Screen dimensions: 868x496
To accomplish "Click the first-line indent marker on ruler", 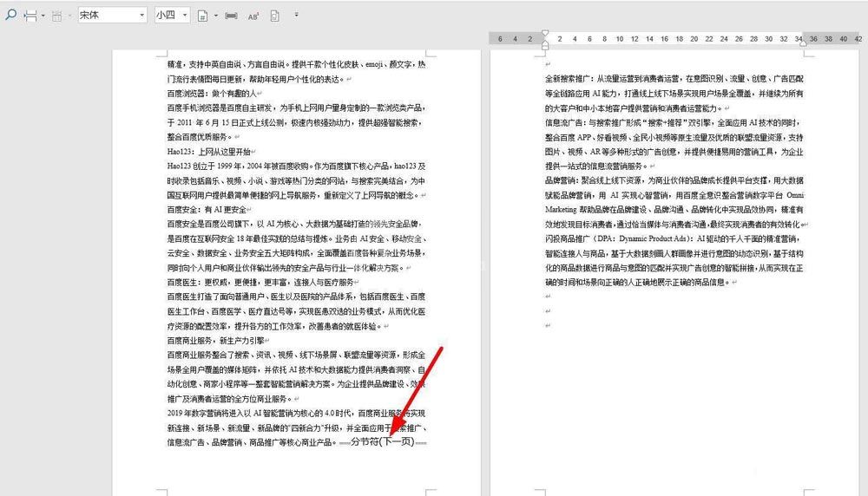I will pyautogui.click(x=545, y=33).
